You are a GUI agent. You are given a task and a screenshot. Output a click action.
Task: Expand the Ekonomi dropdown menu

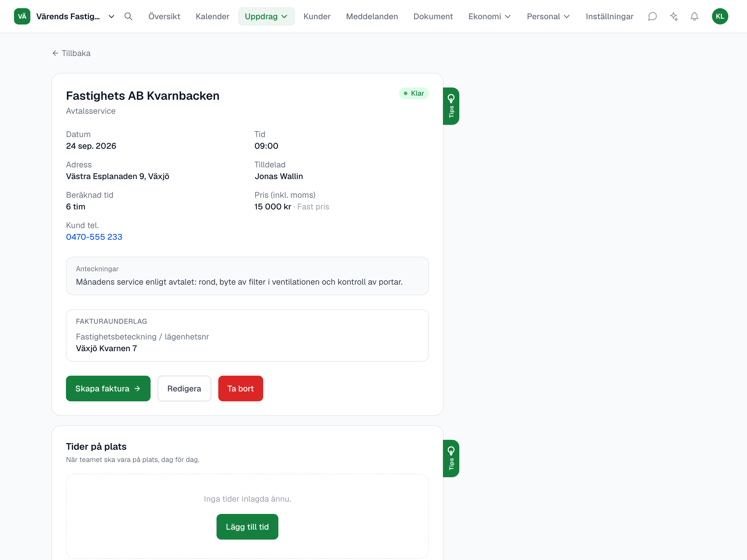coord(490,16)
